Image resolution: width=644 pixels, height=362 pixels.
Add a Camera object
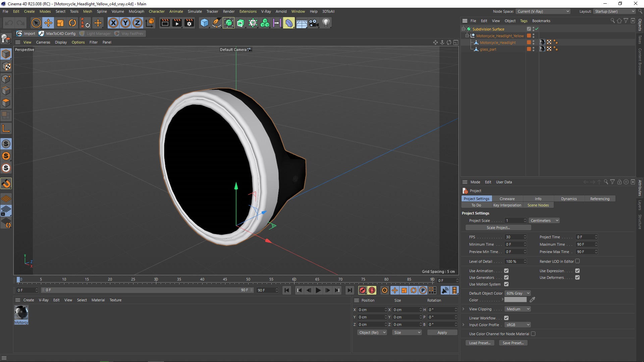click(x=314, y=23)
